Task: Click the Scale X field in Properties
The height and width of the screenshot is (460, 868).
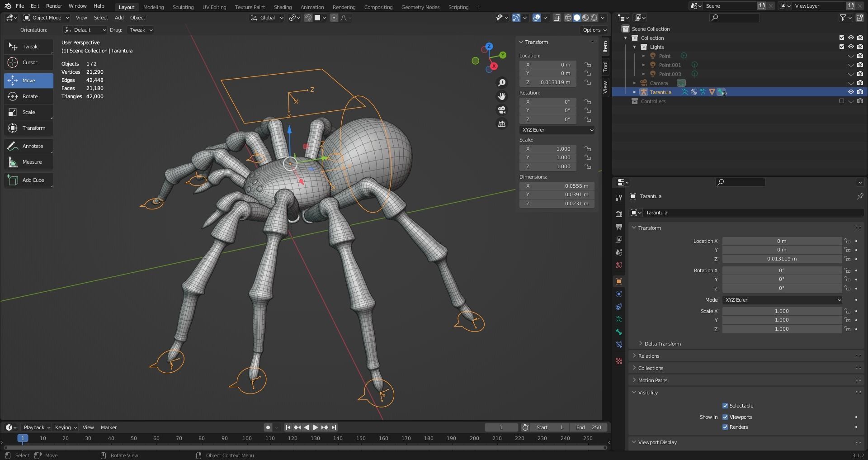Action: coord(782,311)
